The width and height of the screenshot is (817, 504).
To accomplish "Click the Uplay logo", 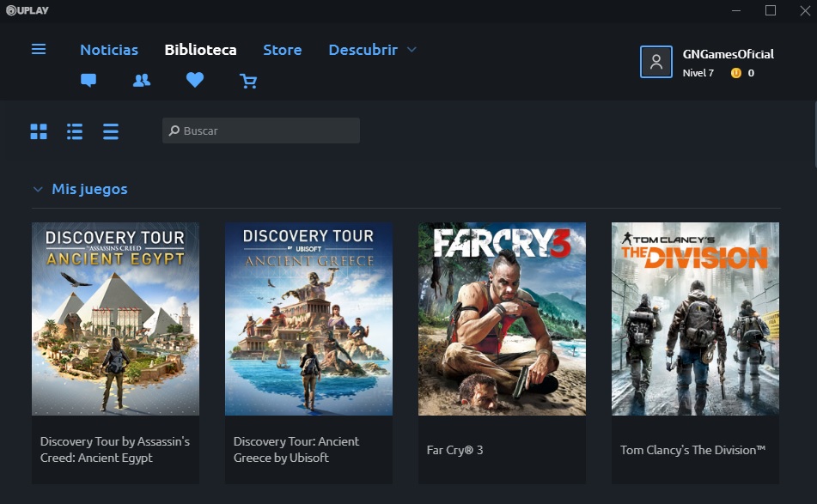I will coord(27,10).
